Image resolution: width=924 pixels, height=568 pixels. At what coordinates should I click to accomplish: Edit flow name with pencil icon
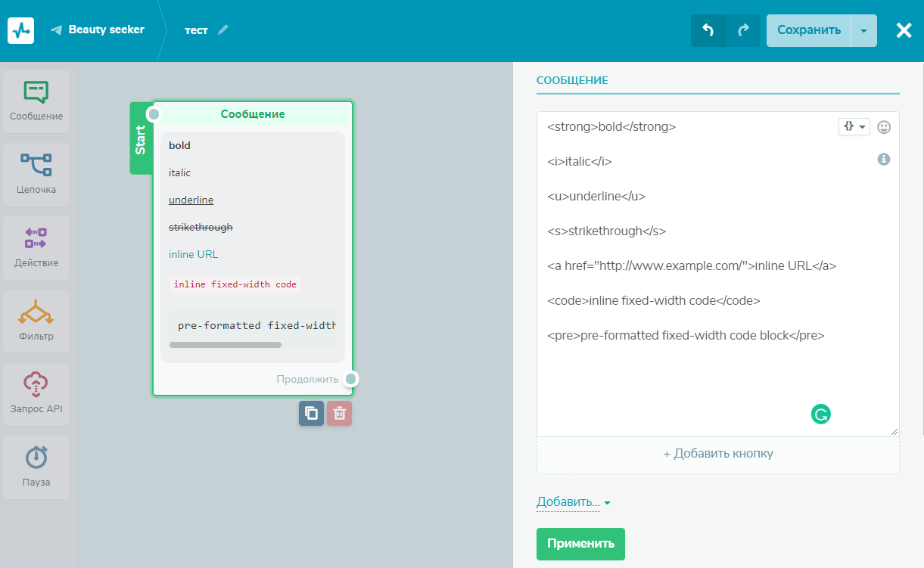tap(222, 30)
